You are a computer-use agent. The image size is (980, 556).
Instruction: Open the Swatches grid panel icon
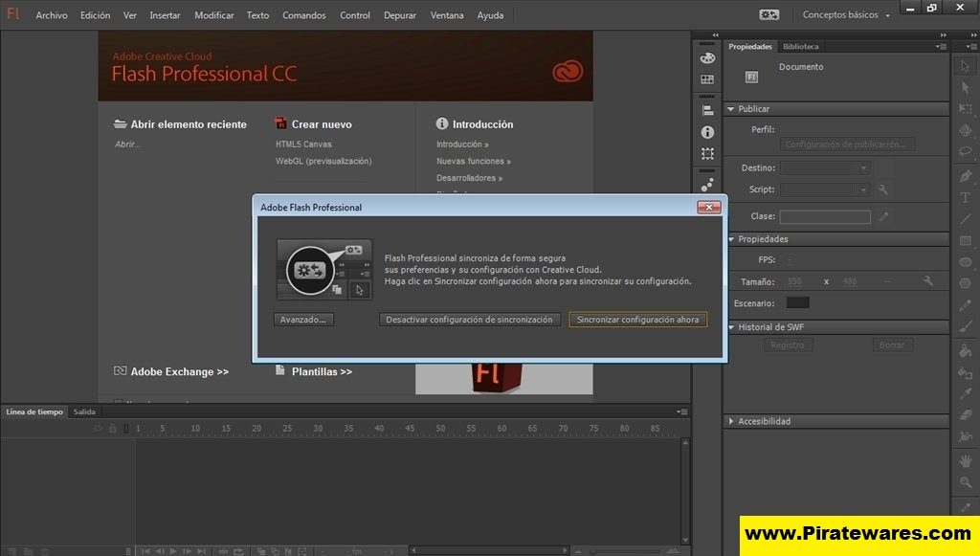point(707,79)
